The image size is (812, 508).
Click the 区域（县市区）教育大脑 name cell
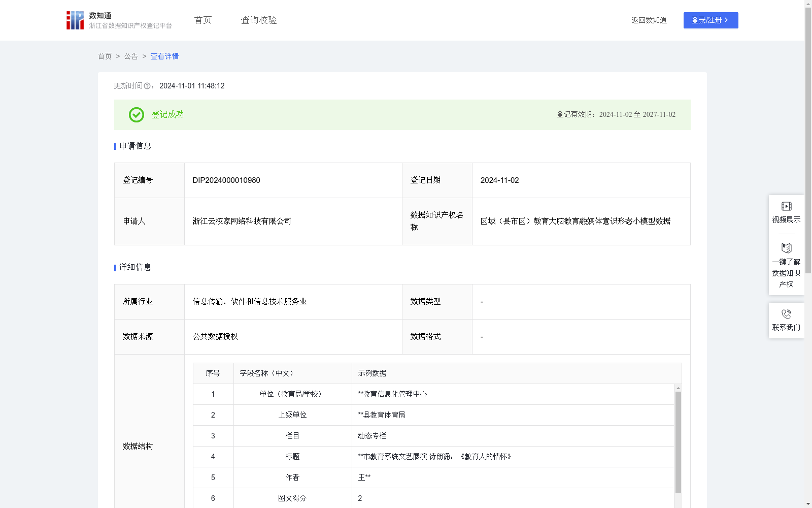point(581,221)
